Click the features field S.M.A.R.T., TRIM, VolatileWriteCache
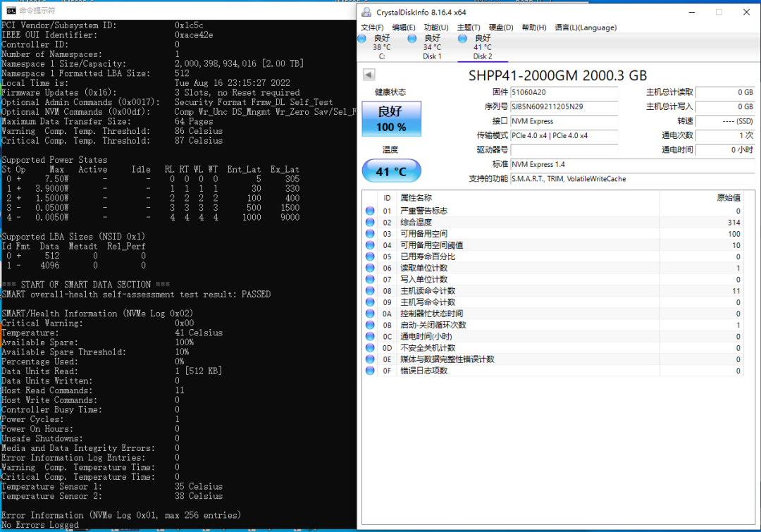This screenshot has height=532, width=761. [x=632, y=179]
